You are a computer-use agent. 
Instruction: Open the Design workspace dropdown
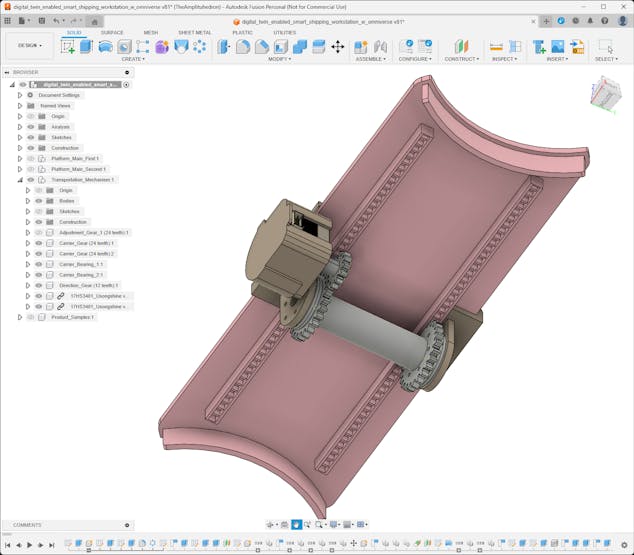[29, 45]
